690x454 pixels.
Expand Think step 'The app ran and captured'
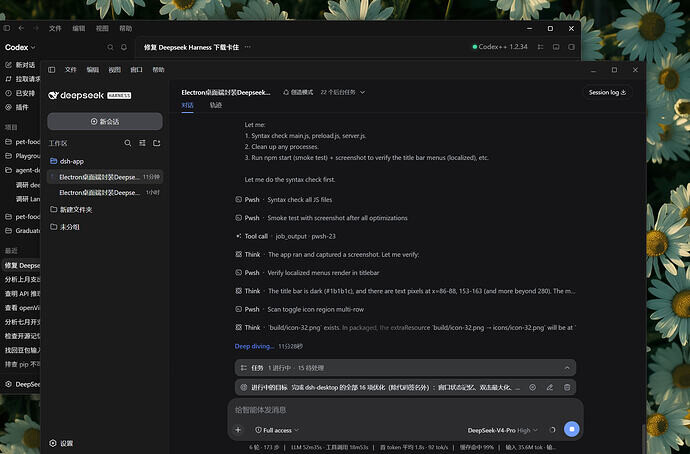pos(327,254)
